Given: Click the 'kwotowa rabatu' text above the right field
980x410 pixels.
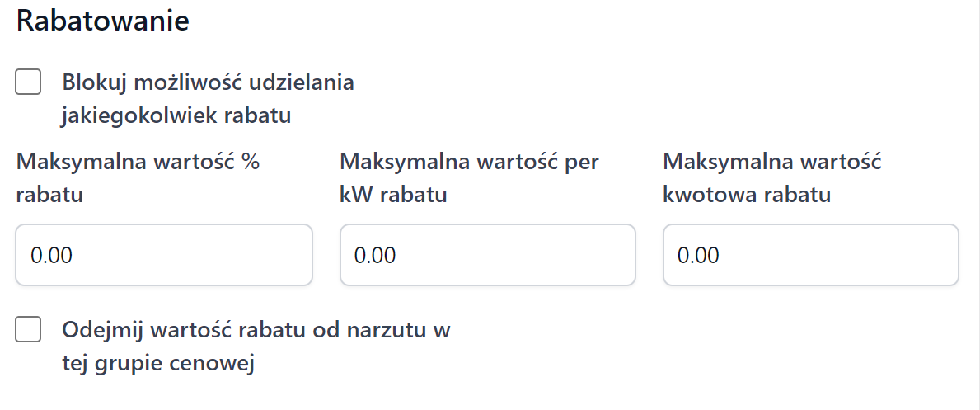Looking at the screenshot, I should coord(747,196).
